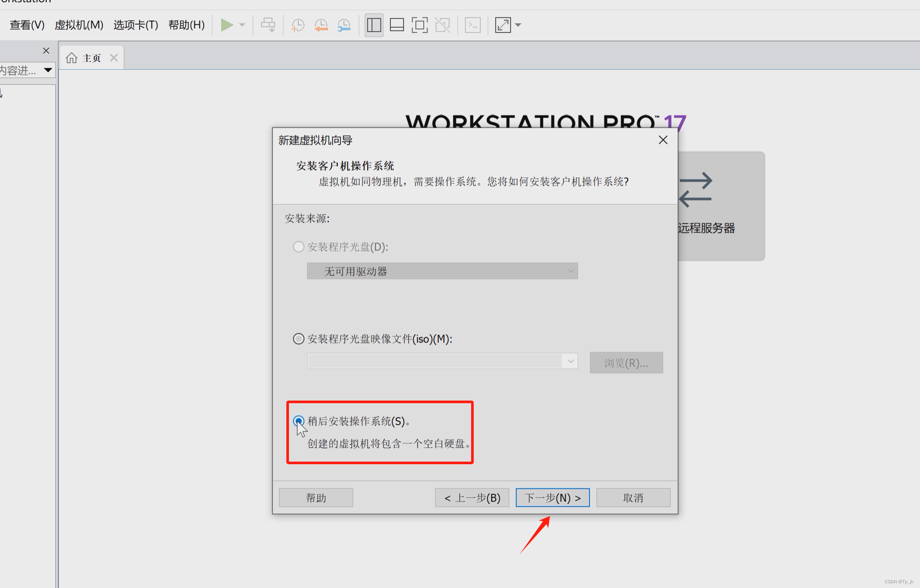Switch to the 主页 tab
Screen dimensions: 920x588
92,58
